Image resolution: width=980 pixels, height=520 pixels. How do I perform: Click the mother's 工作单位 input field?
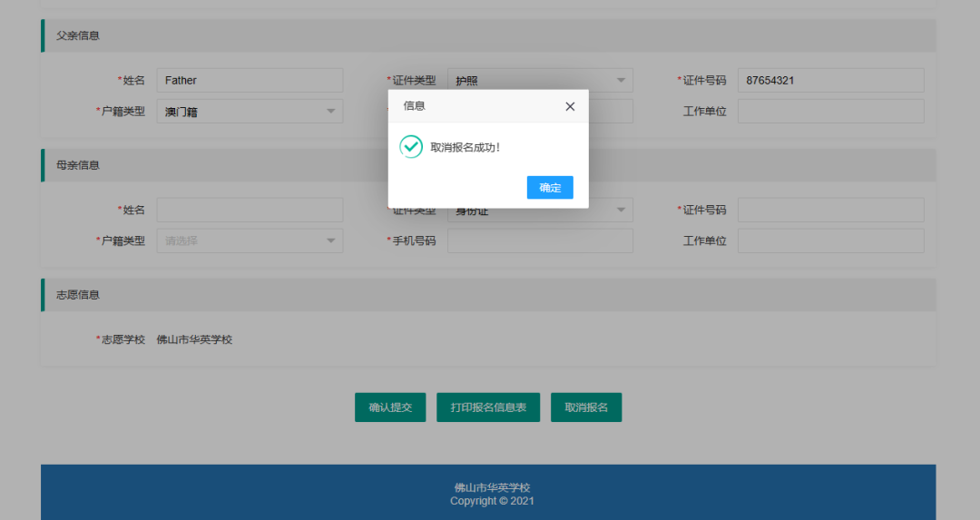point(830,240)
